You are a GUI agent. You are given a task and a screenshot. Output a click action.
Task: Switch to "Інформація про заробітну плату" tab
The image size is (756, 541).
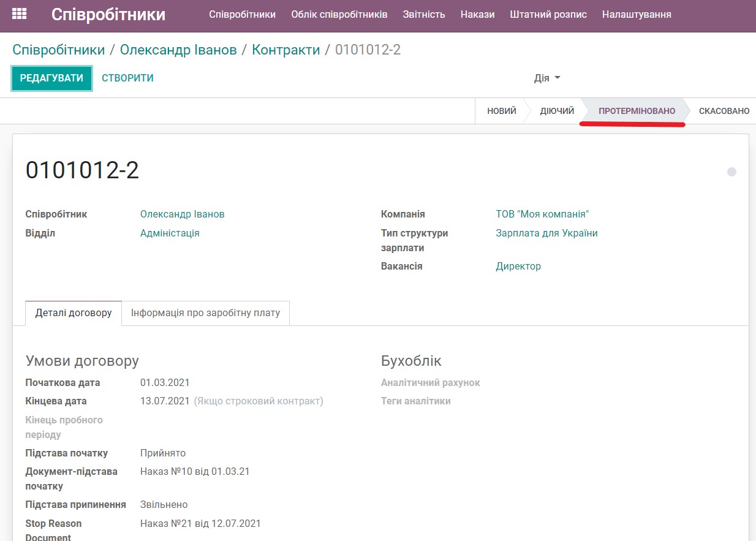206,312
